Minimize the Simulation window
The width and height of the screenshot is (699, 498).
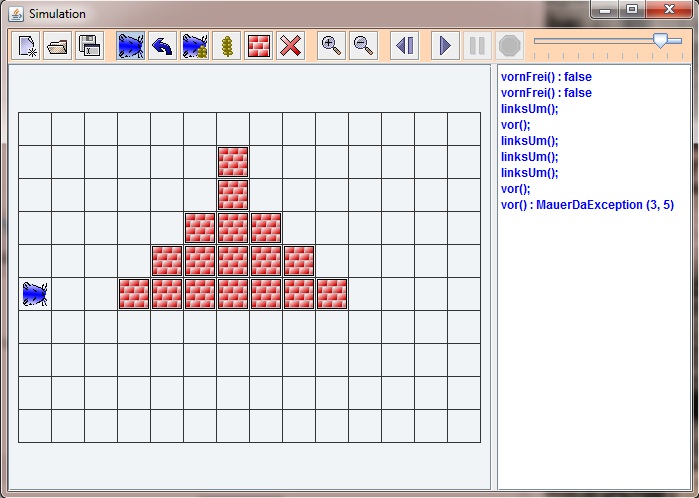[605, 10]
